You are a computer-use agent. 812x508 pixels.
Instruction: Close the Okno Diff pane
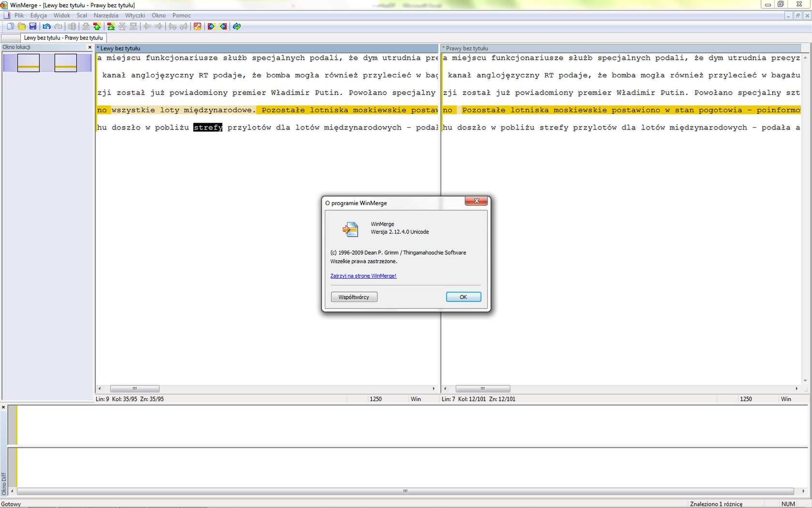pyautogui.click(x=3, y=407)
